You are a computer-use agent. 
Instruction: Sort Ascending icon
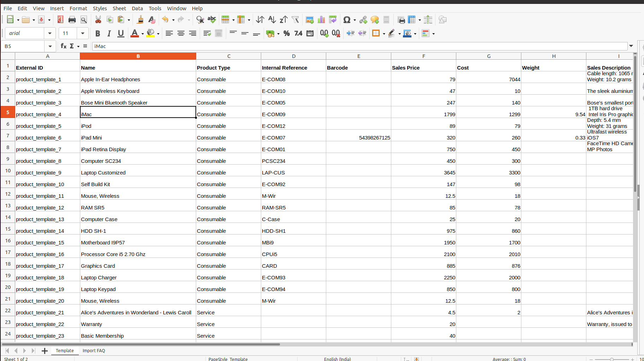[272, 20]
